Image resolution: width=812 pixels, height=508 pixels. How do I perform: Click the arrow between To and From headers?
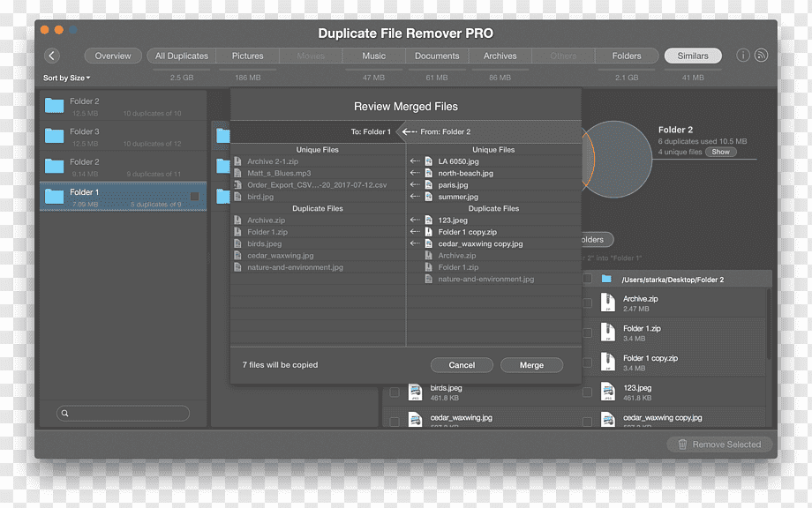tap(410, 132)
